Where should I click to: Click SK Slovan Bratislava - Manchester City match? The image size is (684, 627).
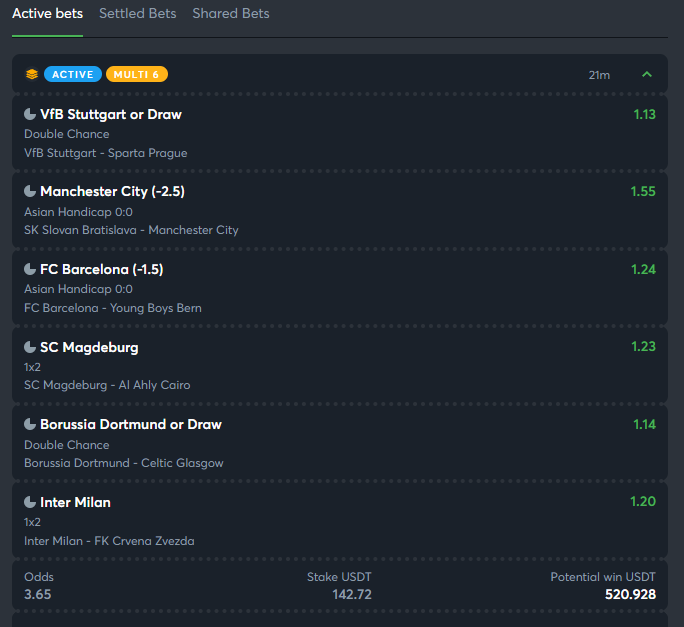[x=131, y=230]
